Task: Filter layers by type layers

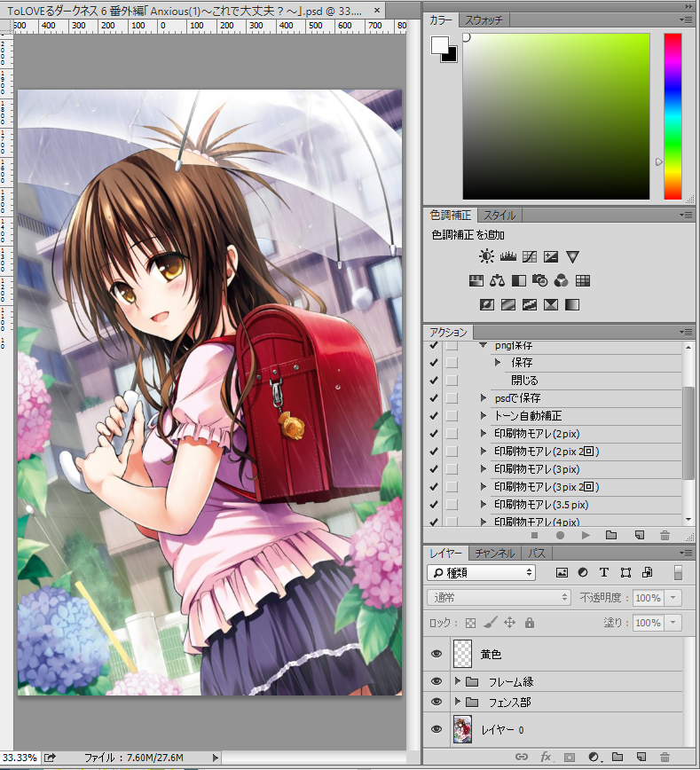Action: coord(604,572)
